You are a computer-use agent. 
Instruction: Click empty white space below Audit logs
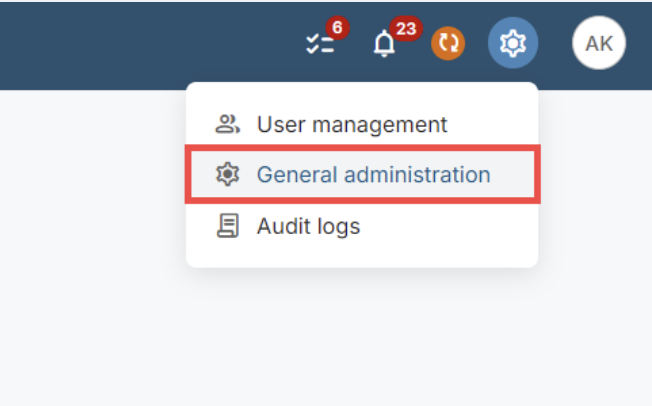[x=362, y=256]
